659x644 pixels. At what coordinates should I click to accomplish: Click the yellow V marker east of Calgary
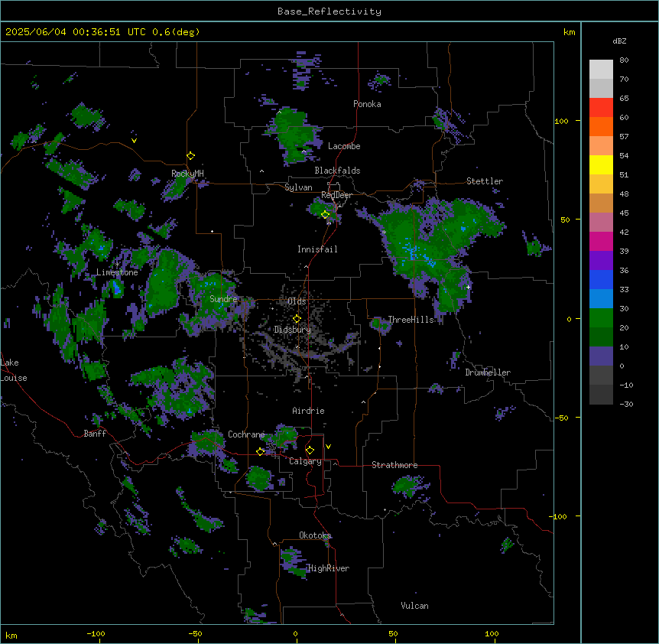pos(328,447)
